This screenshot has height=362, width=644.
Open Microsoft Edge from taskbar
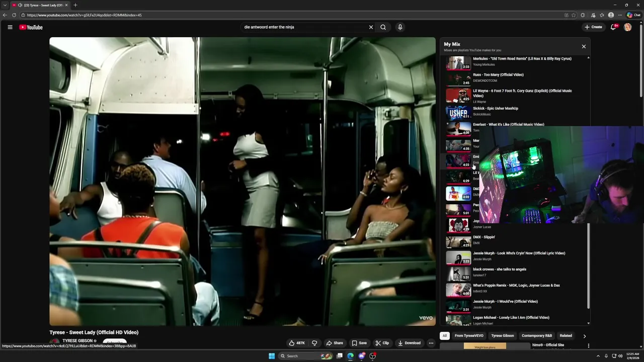(350, 356)
